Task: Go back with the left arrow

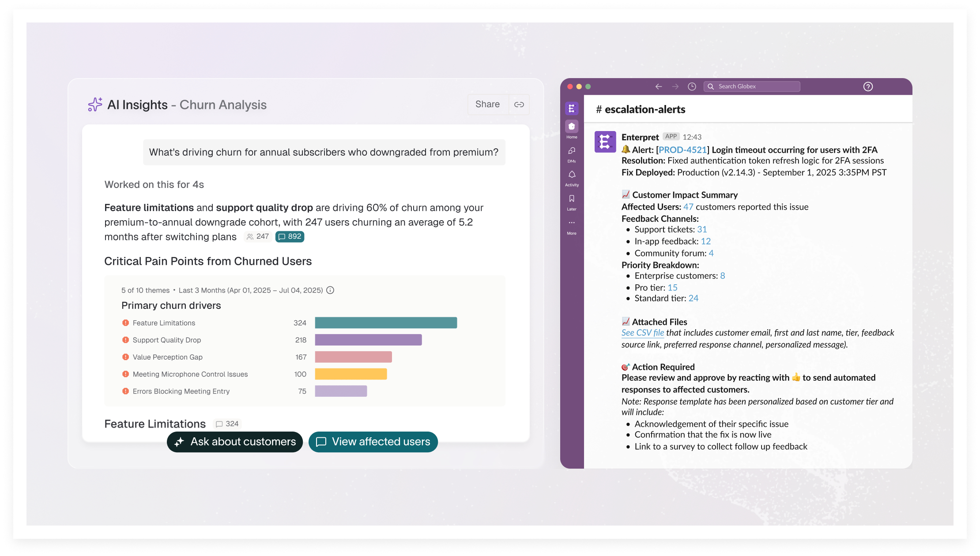Action: pos(659,86)
